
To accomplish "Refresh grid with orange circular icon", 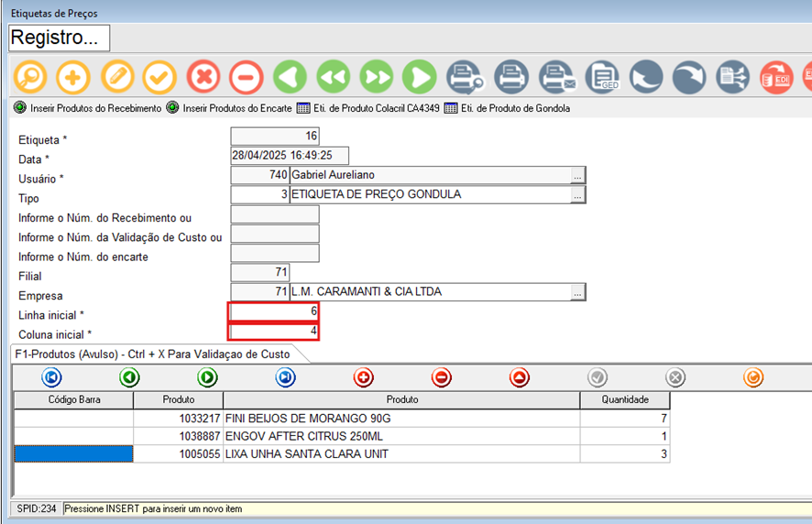I will pos(753,377).
